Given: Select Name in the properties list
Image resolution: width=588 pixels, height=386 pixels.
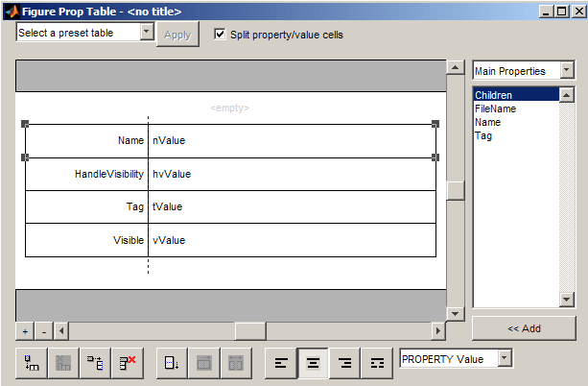Looking at the screenshot, I should [516, 122].
